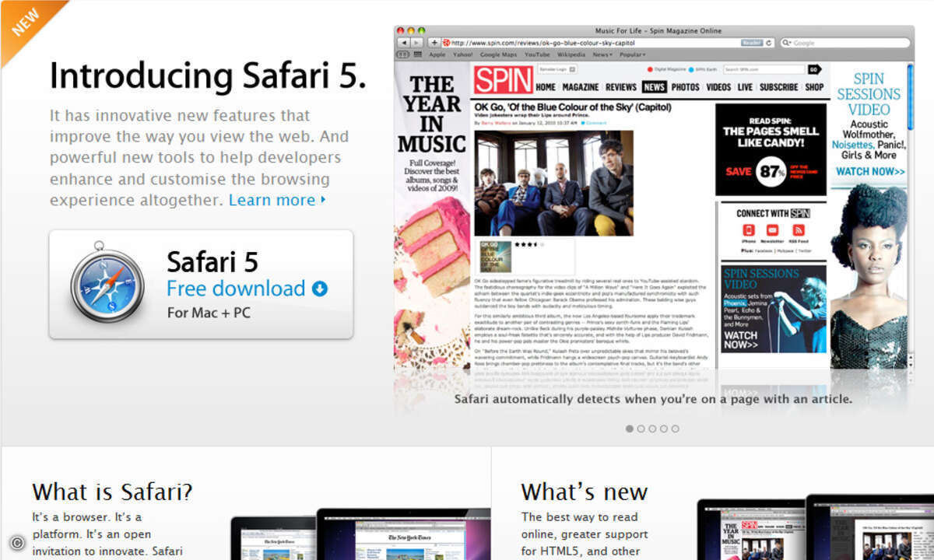This screenshot has height=560, width=934.
Task: Click WATCH NOW in Spin Sessions Video box
Action: coord(740,340)
